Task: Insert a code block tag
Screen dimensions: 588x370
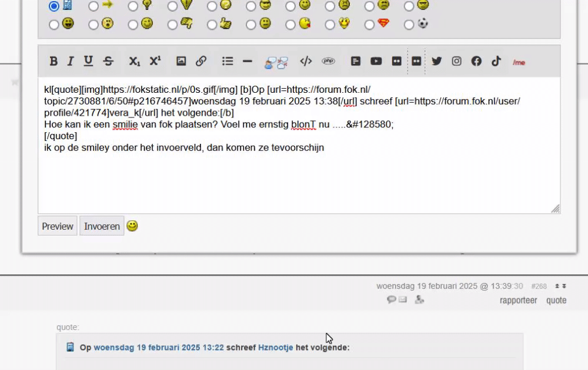Action: click(x=306, y=61)
